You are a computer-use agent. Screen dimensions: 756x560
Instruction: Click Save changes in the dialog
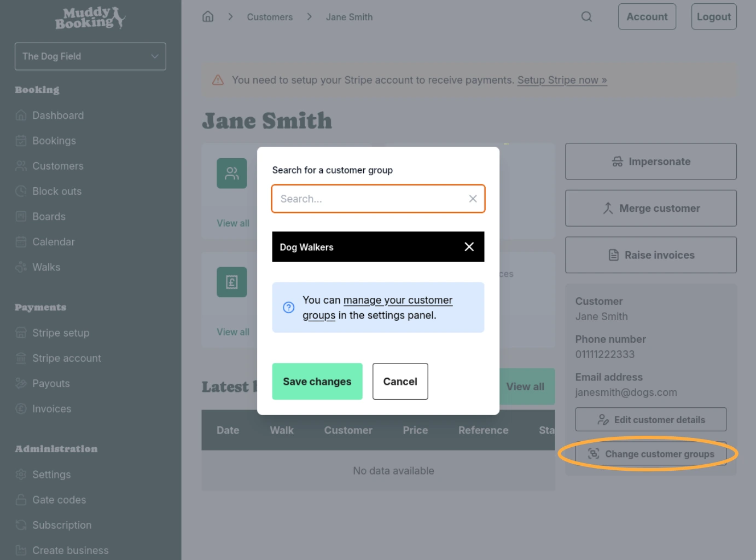pos(317,381)
